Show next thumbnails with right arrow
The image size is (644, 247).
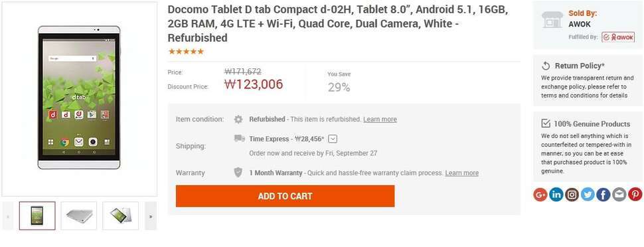151,216
